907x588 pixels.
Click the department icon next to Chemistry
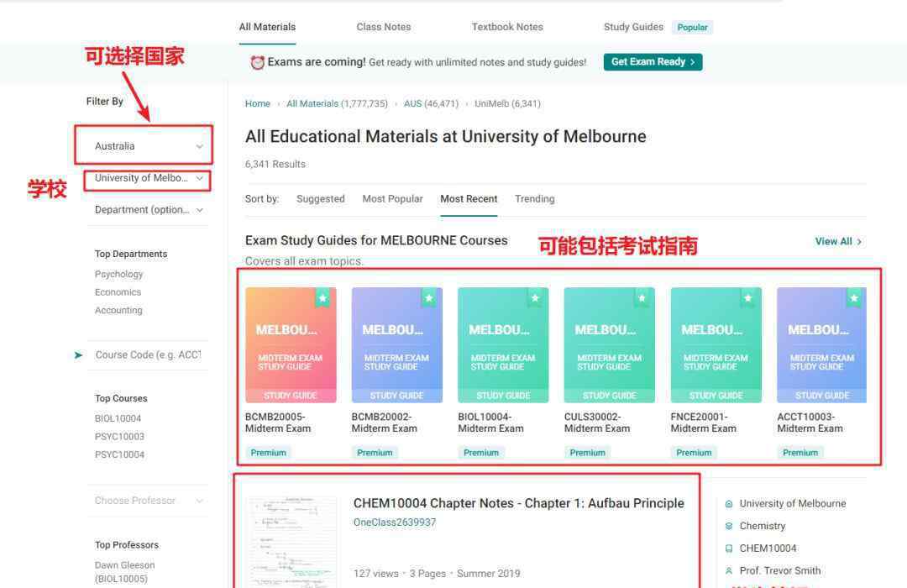click(729, 526)
